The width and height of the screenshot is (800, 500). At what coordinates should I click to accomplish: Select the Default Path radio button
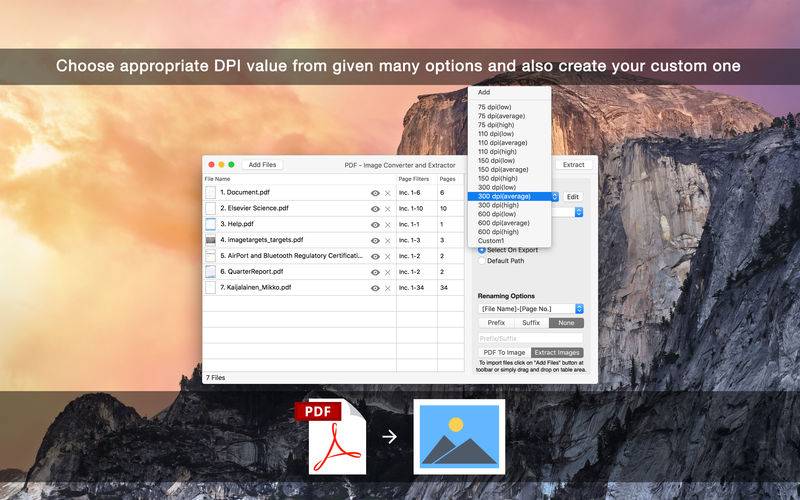click(481, 261)
